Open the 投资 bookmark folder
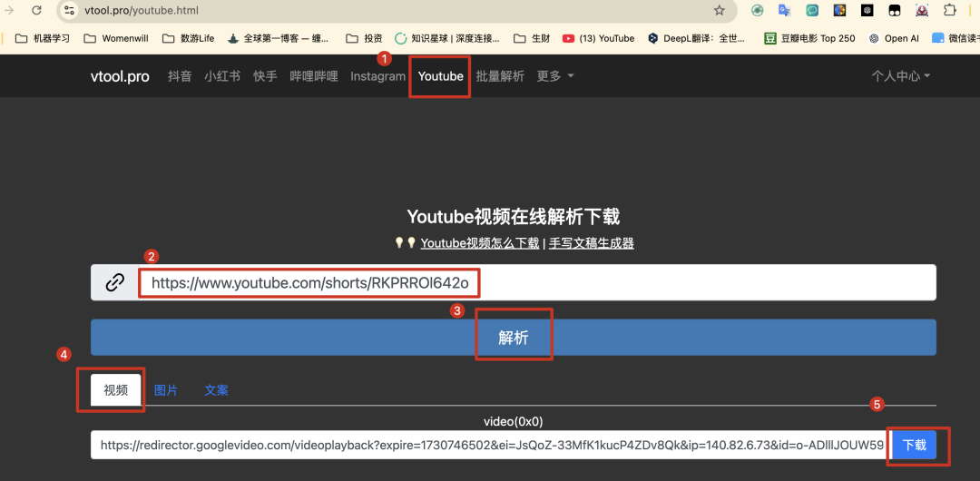This screenshot has width=980, height=481. [x=364, y=38]
